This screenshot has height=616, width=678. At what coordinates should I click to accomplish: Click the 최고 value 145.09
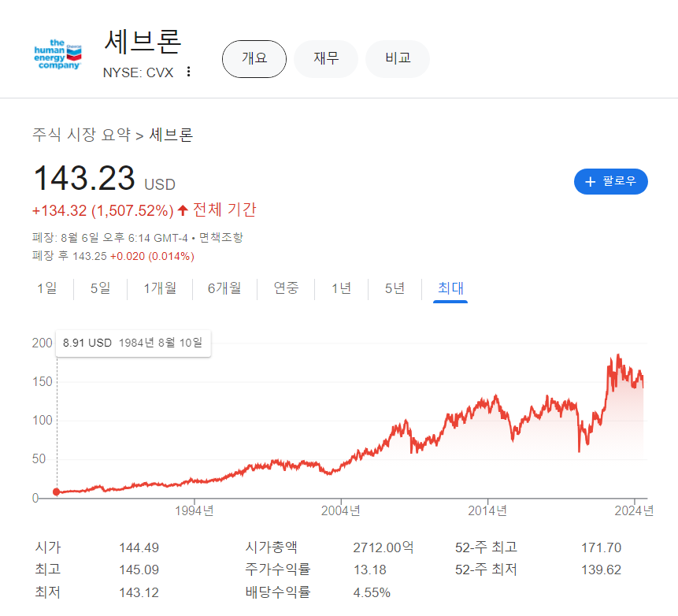pos(139,570)
